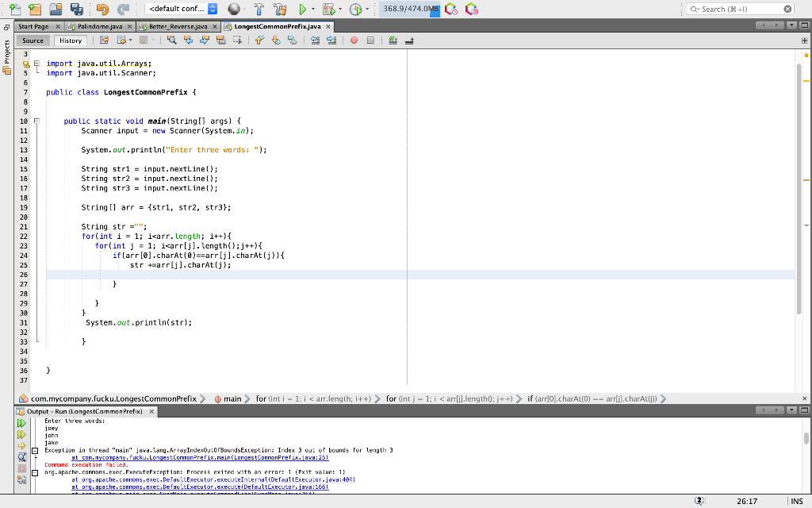Select the Output - Run (LongestCommonPrefix) tab
This screenshot has height=508, width=812.
[x=84, y=411]
